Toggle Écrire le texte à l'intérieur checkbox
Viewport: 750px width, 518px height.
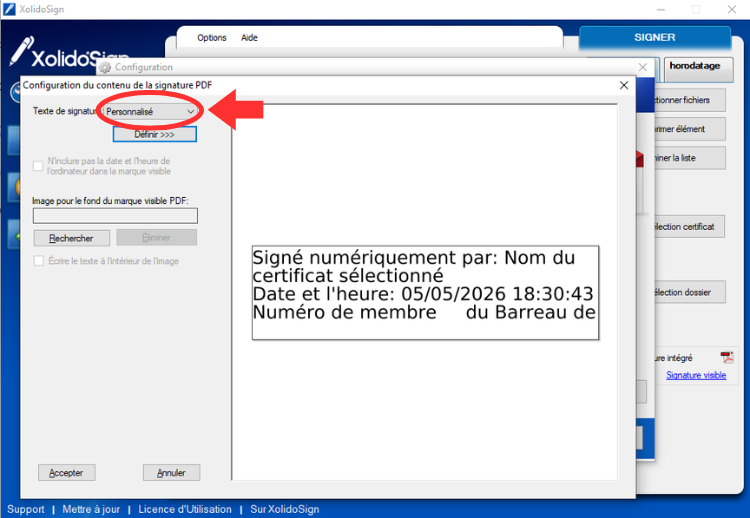38,261
